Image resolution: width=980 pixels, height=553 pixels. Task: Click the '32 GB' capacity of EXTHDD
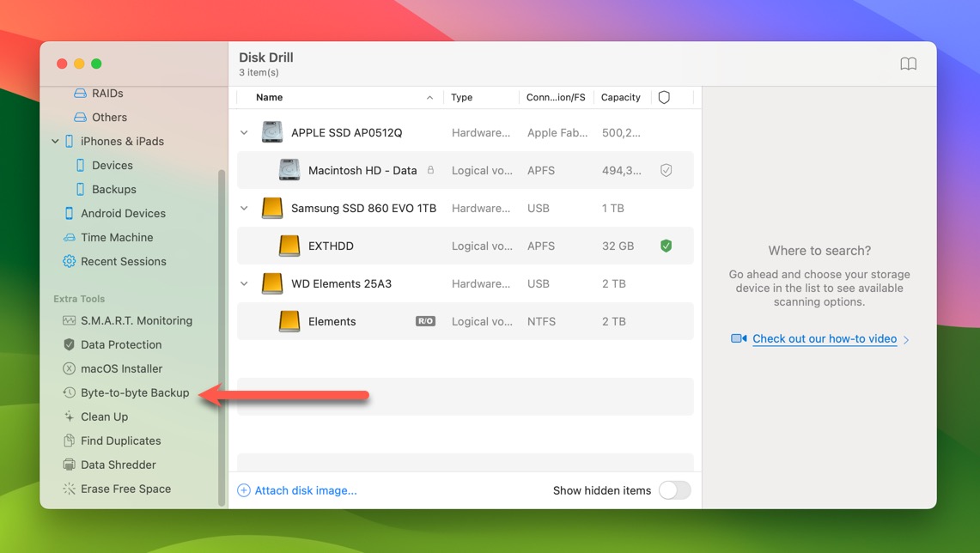tap(618, 246)
